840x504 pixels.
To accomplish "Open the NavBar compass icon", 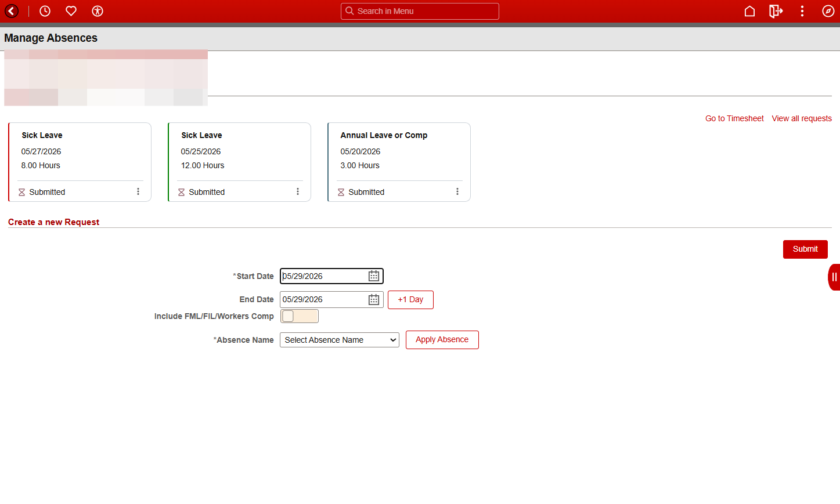I will (x=828, y=11).
